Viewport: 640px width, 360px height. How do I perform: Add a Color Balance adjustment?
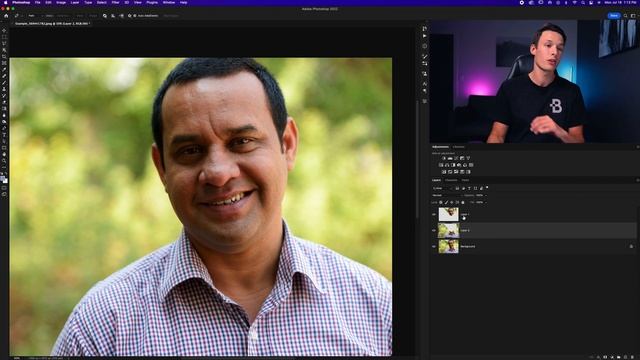coord(447,165)
